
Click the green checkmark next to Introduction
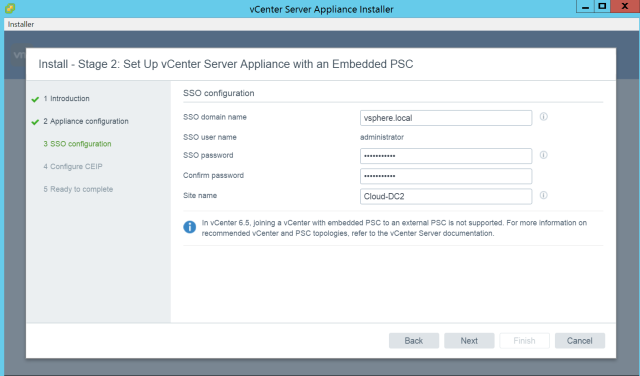(35, 99)
